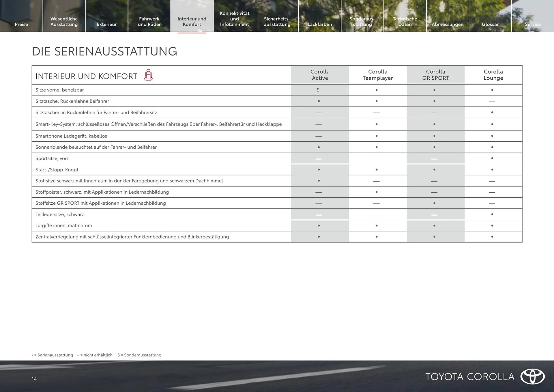
Task: Select Wesentliche Ausstattung in the navigation
Action: pos(64,21)
